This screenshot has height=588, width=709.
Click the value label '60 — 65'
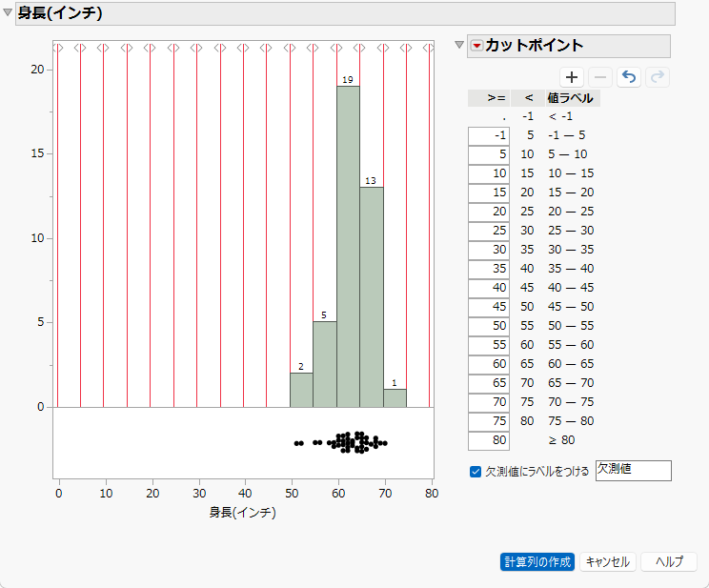[571, 364]
